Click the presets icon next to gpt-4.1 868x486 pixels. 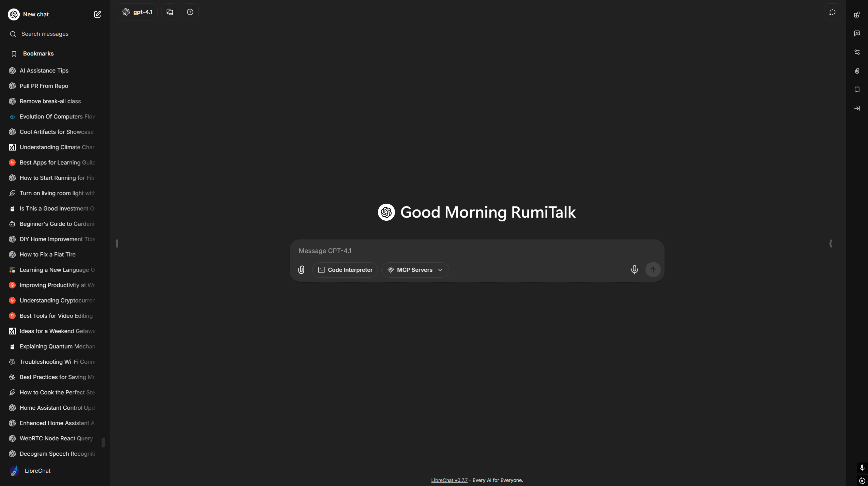pos(170,12)
